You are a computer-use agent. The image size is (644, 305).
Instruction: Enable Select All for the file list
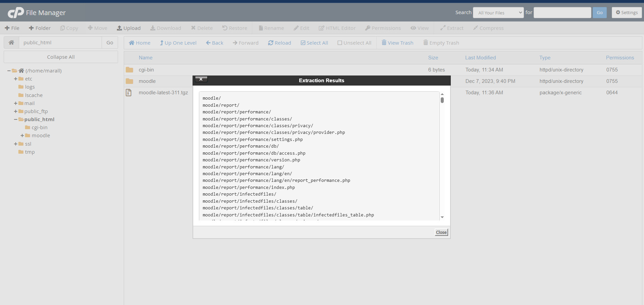pos(314,43)
